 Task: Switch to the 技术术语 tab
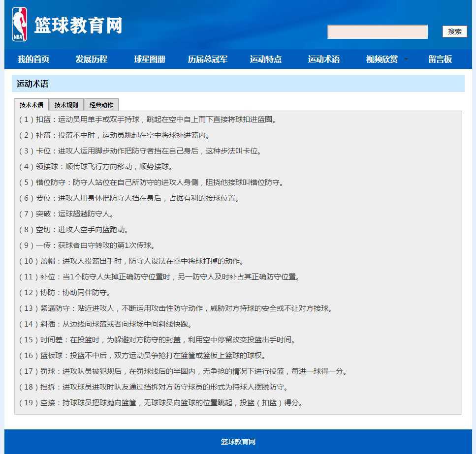click(32, 105)
